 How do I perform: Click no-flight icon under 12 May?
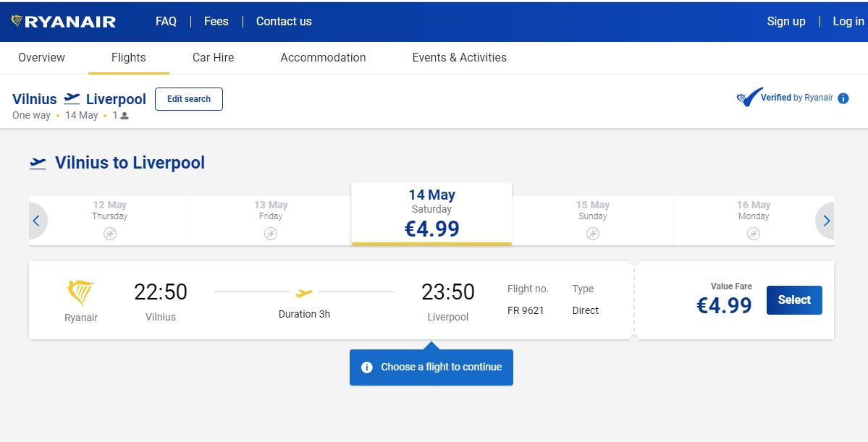click(x=109, y=234)
